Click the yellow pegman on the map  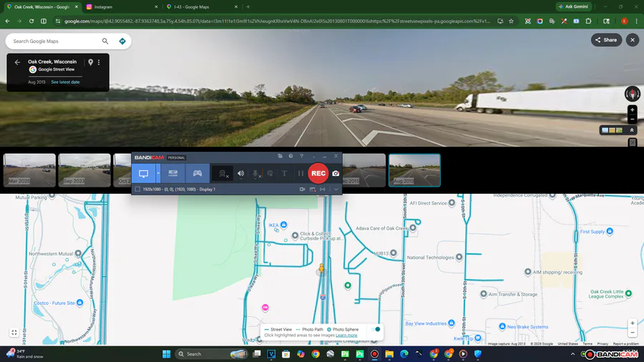321,268
